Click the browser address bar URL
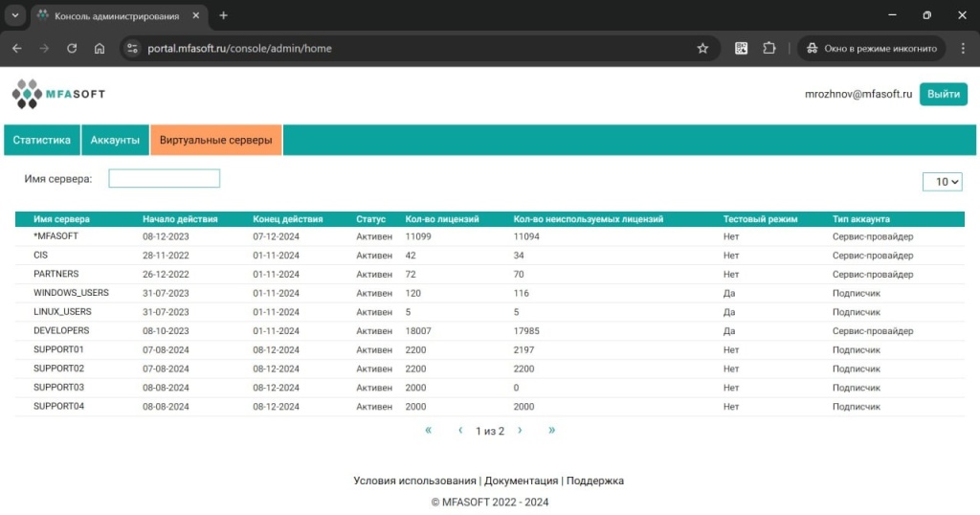Viewport: 980px width, 515px height. click(239, 48)
